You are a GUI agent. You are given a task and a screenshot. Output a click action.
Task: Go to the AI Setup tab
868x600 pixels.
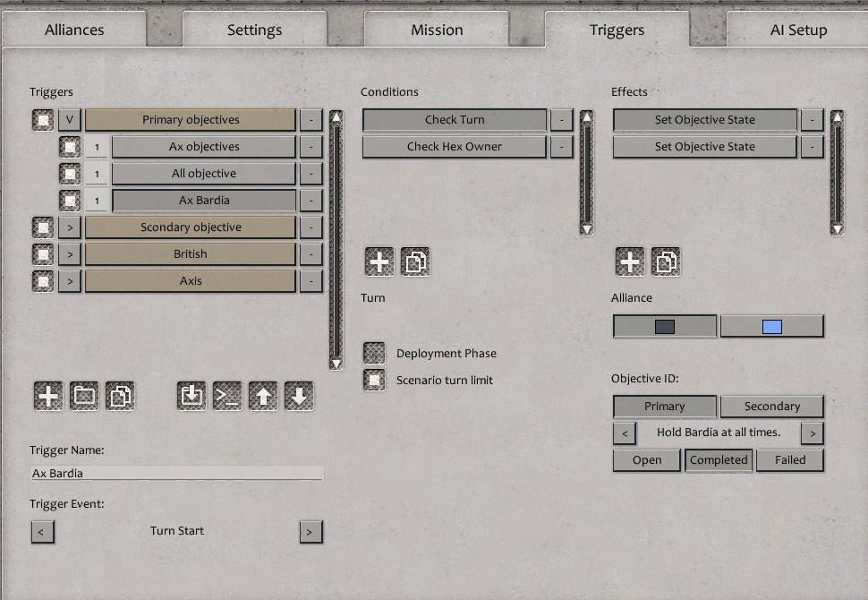coord(797,30)
